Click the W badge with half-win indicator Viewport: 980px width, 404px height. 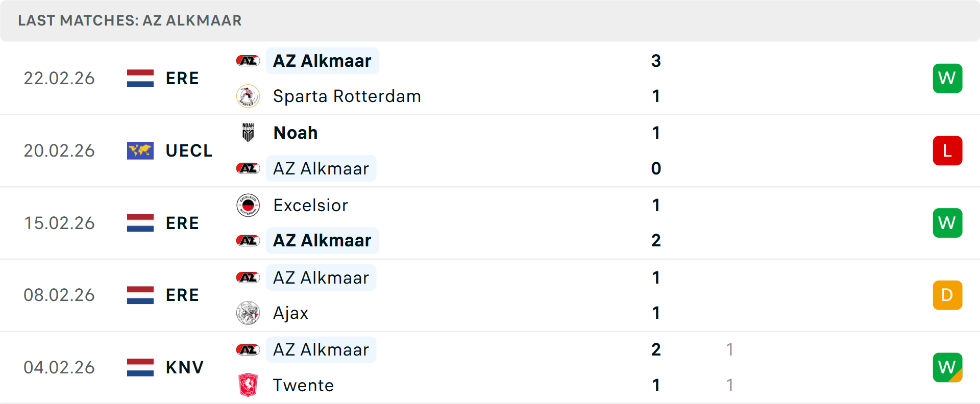coord(947,367)
